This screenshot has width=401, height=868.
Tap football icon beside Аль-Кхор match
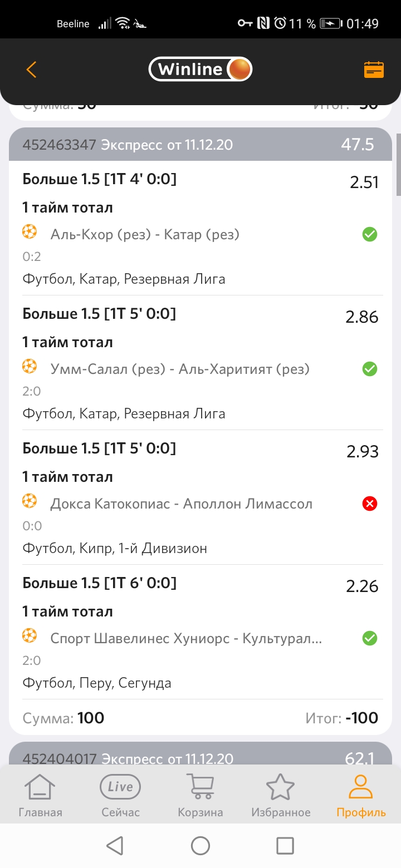[x=30, y=231]
